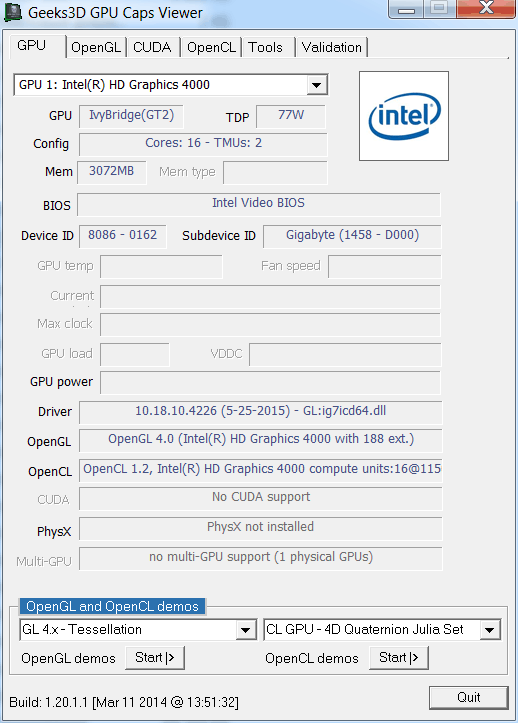Image resolution: width=518 pixels, height=723 pixels.
Task: Click the empty Fan speed field
Action: (x=385, y=267)
